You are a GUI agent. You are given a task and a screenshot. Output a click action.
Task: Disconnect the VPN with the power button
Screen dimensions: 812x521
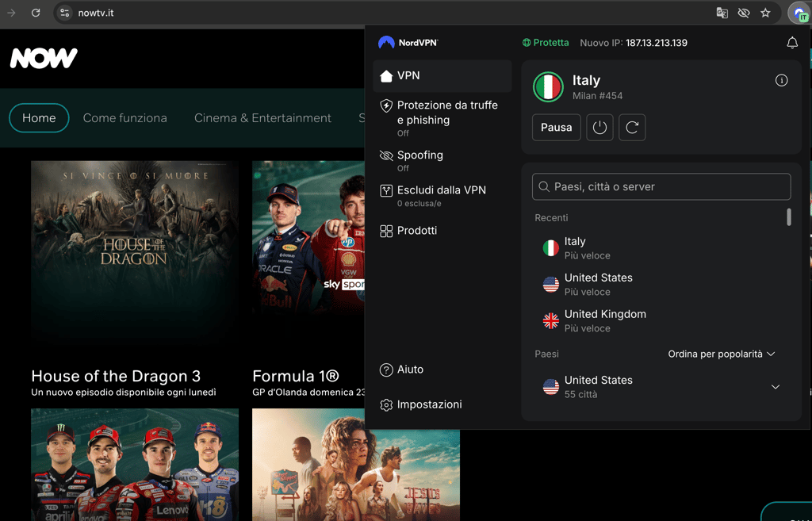(599, 128)
